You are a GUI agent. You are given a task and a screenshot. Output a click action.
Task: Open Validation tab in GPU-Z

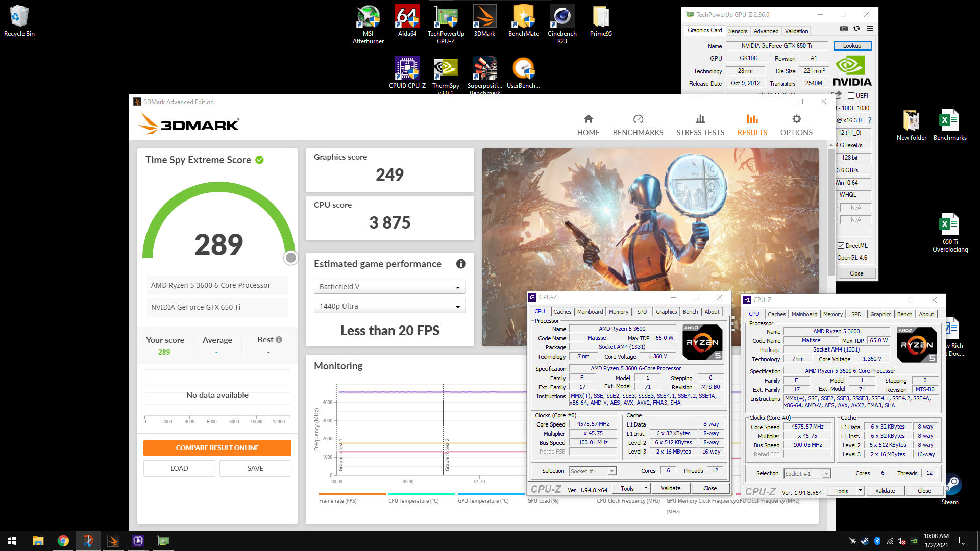[x=796, y=31]
